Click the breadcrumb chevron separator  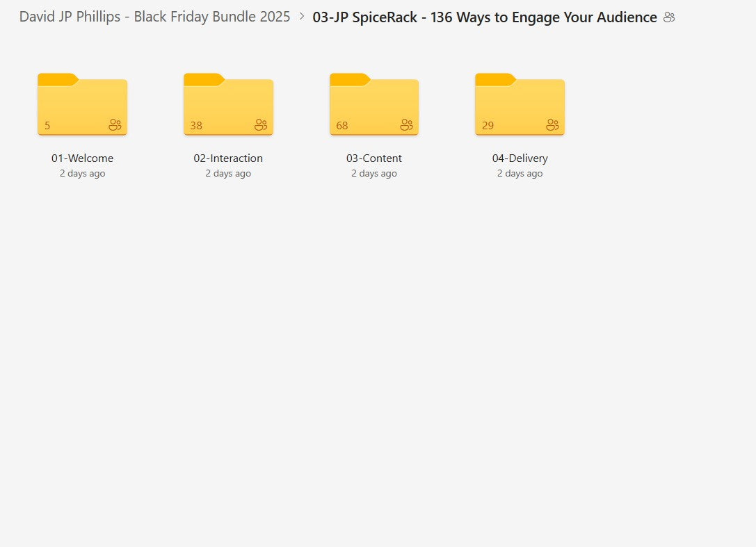click(x=302, y=17)
